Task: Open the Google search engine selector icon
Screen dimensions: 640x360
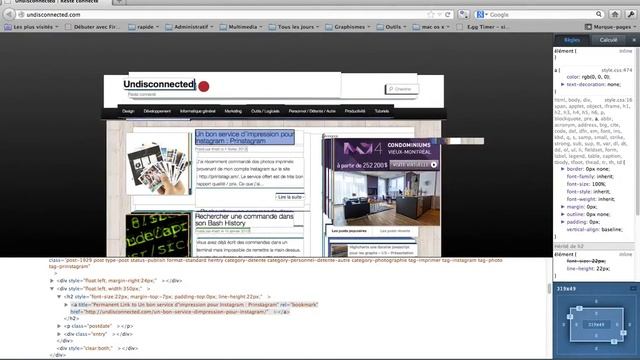Action: 481,14
